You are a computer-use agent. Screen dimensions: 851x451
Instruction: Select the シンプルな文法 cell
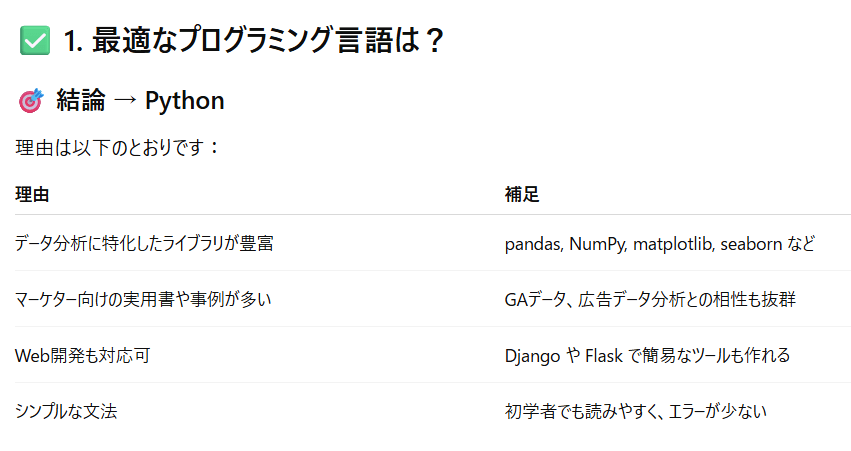pos(66,411)
